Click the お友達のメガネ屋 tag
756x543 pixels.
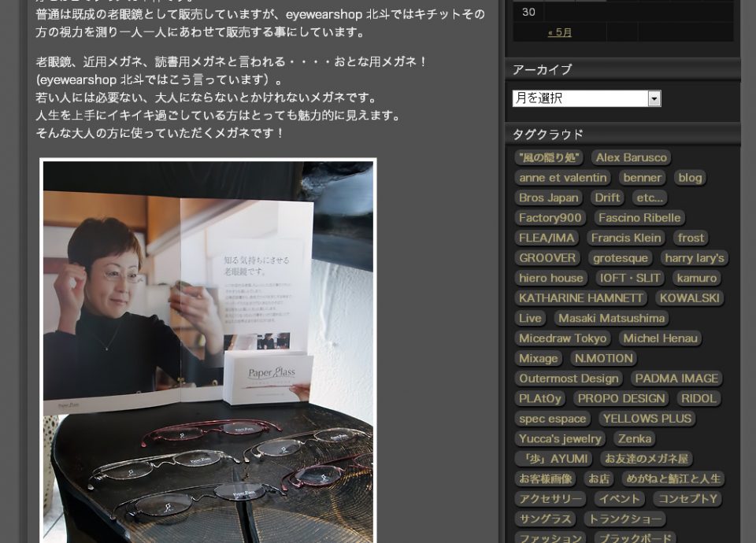pyautogui.click(x=646, y=459)
